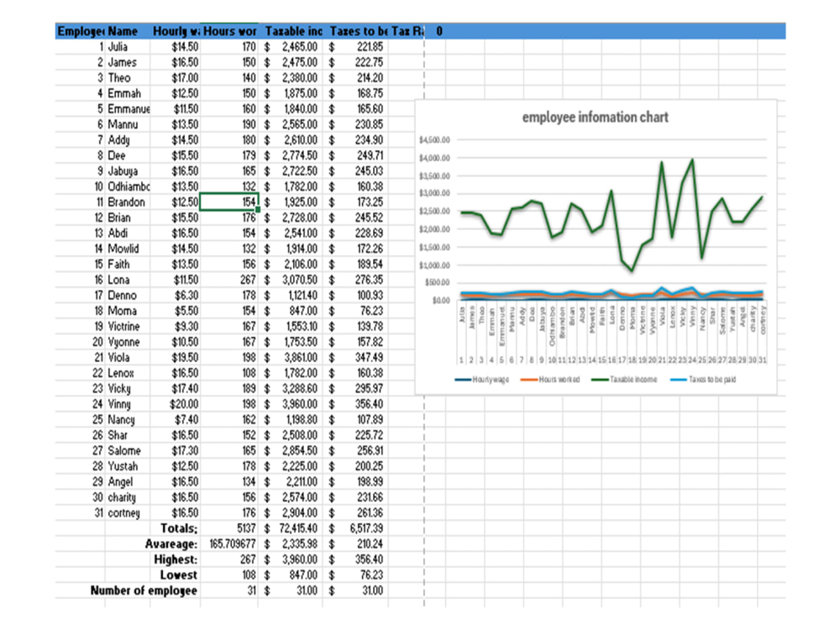Select Denno's hourly wage $6.30
This screenshot has height=630, width=840.
(176, 295)
